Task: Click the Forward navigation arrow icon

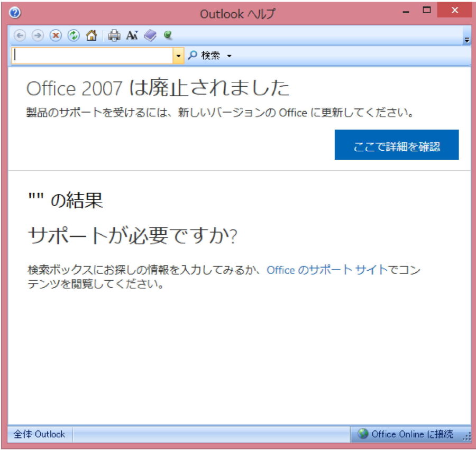Action: 38,35
